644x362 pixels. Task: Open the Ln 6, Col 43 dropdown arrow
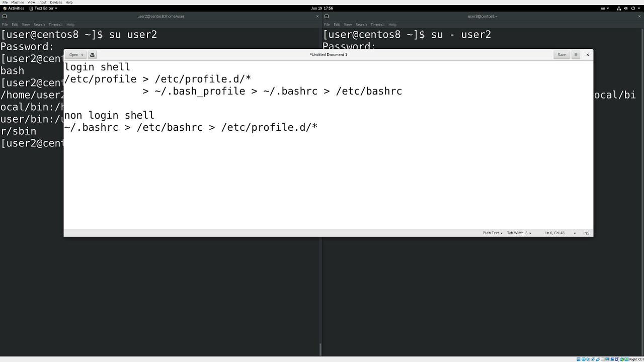pyautogui.click(x=575, y=233)
